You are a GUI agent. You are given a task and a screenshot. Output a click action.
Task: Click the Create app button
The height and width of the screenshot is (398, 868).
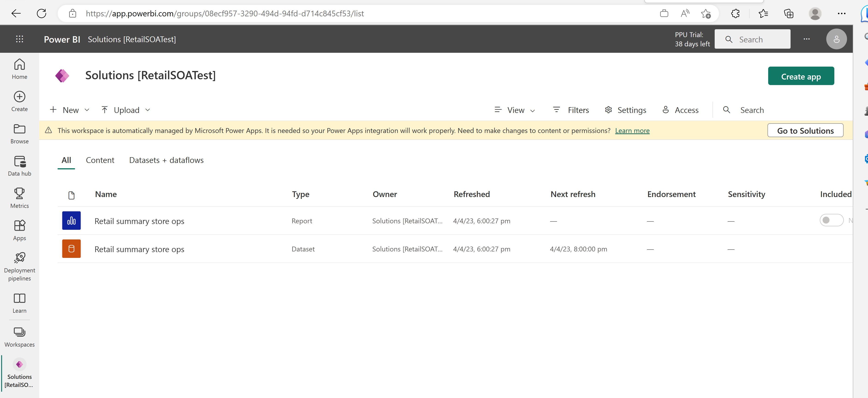[801, 76]
